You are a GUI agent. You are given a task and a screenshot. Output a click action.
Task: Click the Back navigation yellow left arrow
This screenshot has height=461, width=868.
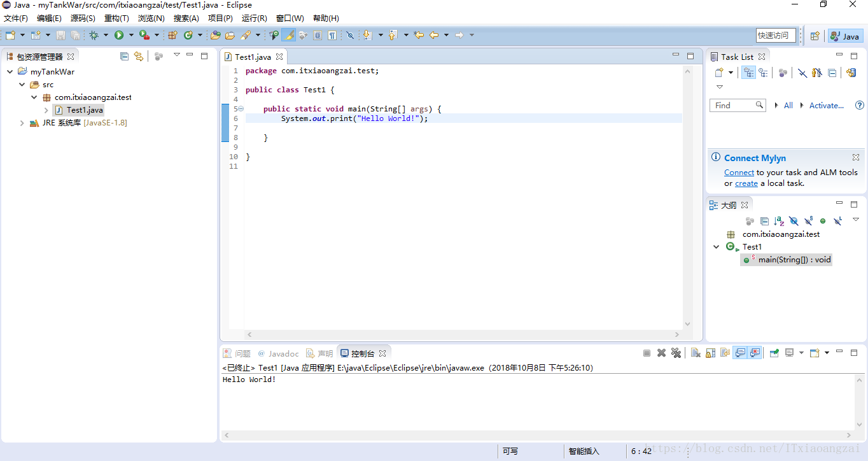tap(434, 36)
